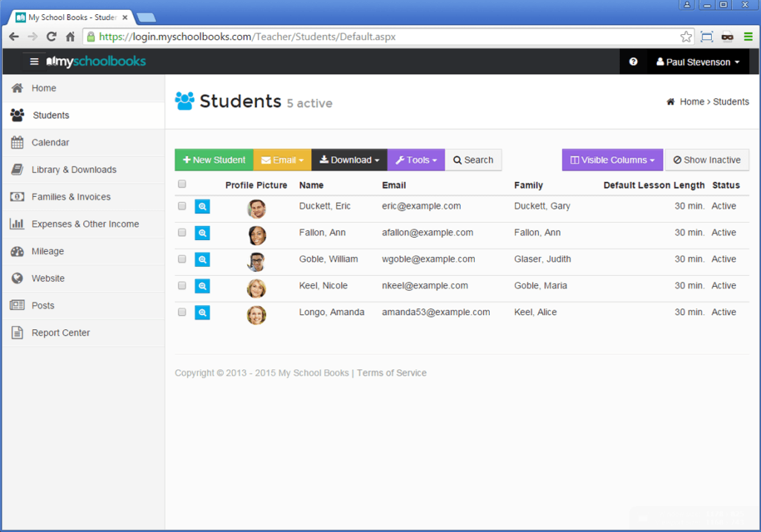Click the Report Center sidebar icon

point(16,332)
